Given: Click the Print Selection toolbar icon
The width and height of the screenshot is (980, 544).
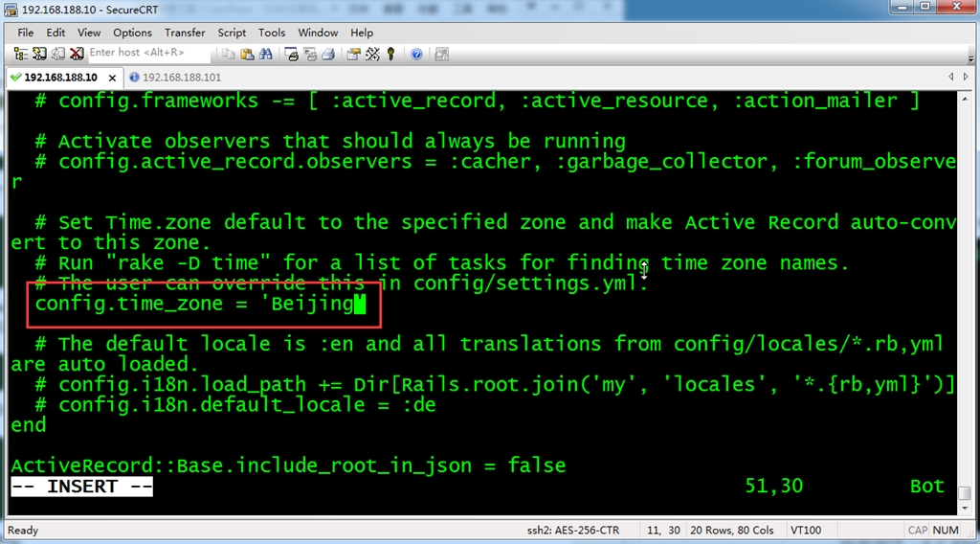Looking at the screenshot, I should (x=310, y=55).
